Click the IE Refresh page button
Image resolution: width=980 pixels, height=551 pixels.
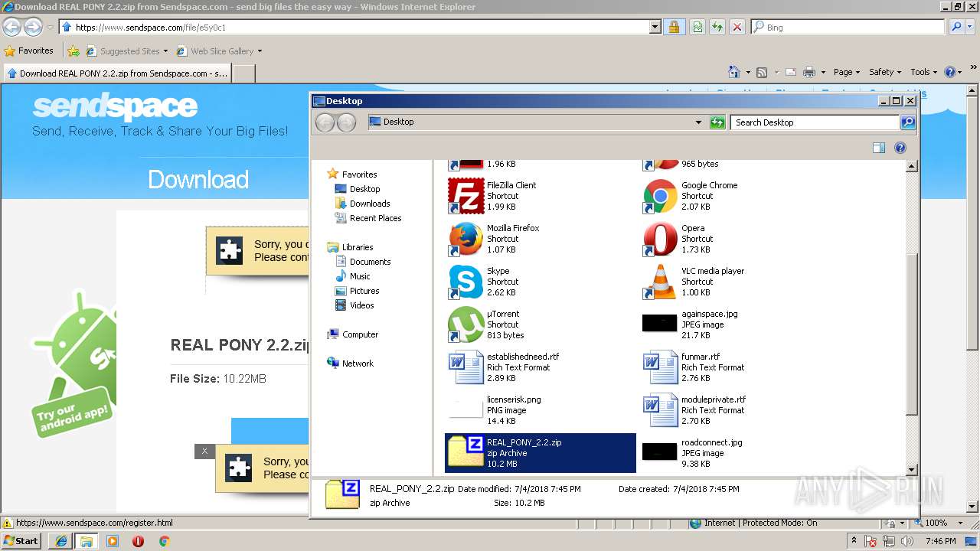coord(717,27)
